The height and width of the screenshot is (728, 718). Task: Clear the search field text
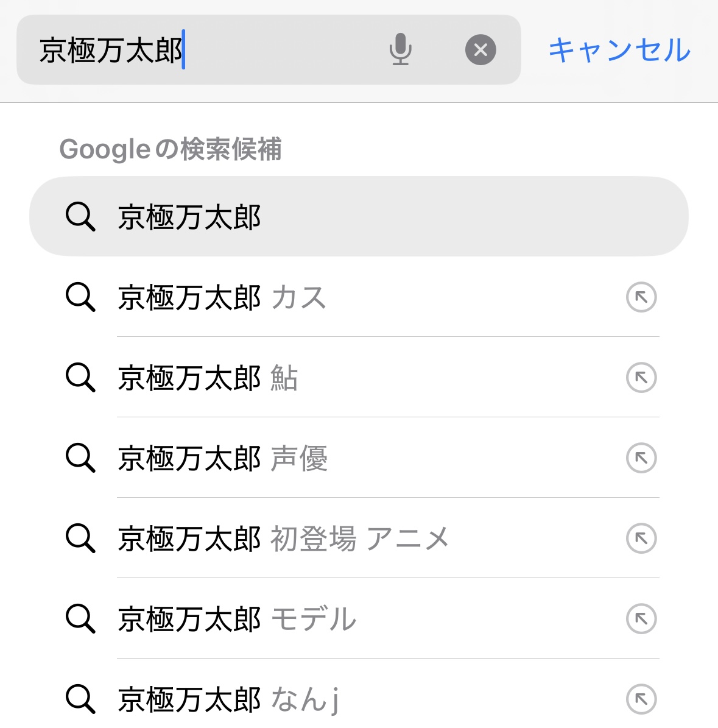[x=480, y=50]
